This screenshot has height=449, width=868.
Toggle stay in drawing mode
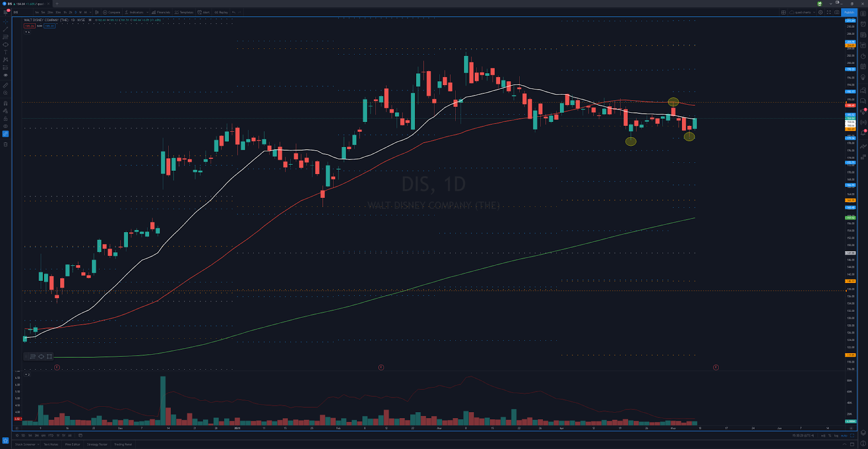[5, 111]
